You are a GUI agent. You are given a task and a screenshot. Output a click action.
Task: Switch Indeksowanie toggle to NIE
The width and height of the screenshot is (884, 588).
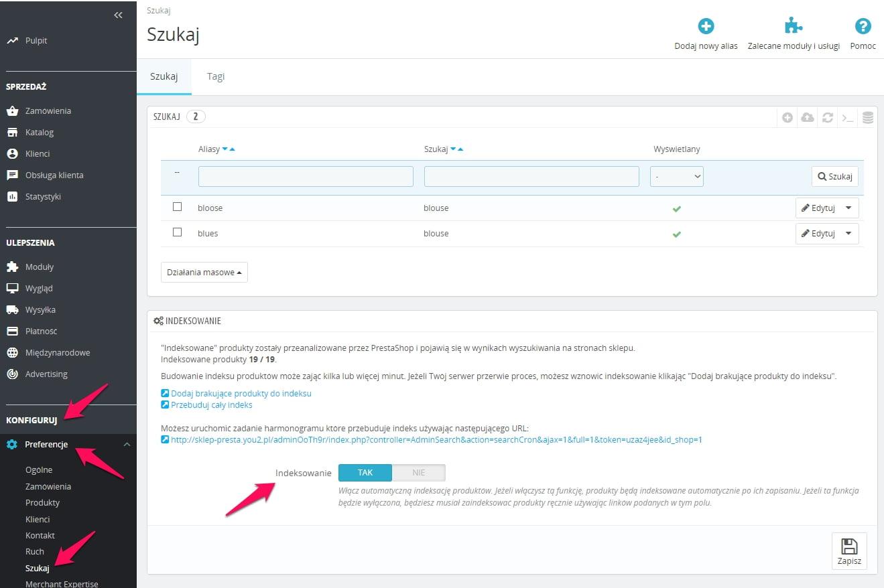click(418, 472)
